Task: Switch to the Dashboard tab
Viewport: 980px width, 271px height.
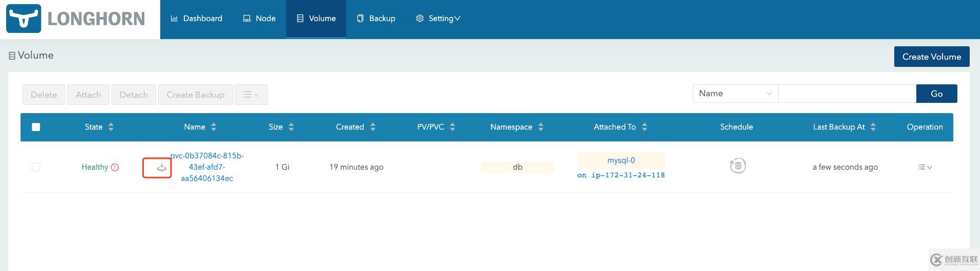Action: pos(196,19)
